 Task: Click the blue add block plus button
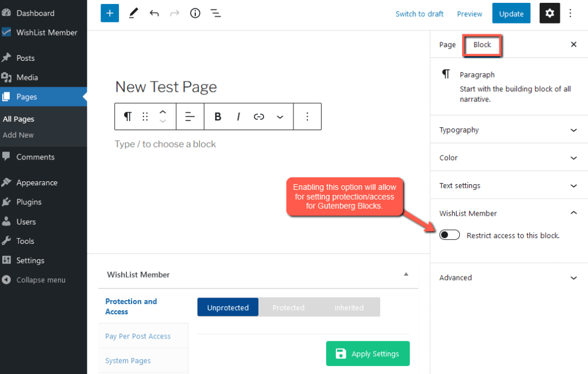(110, 13)
